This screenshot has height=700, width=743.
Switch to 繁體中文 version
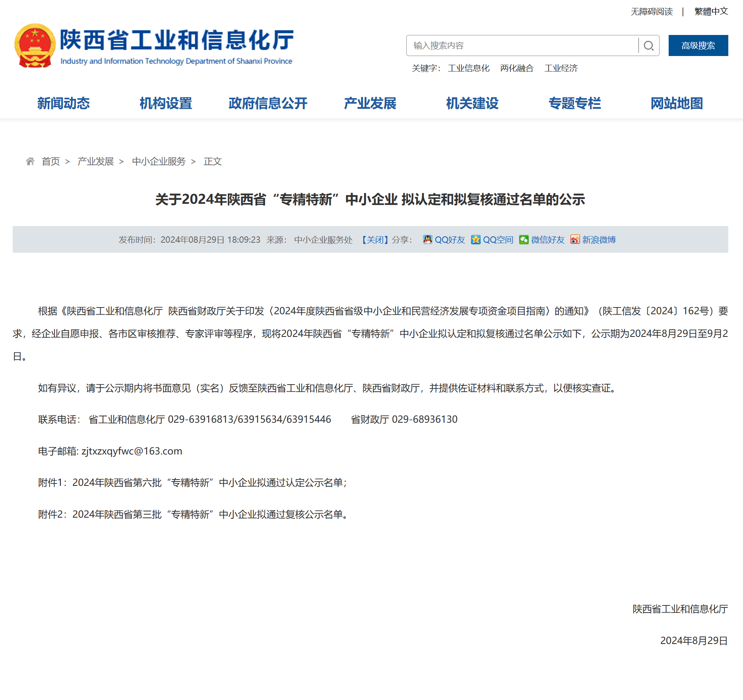tap(711, 12)
